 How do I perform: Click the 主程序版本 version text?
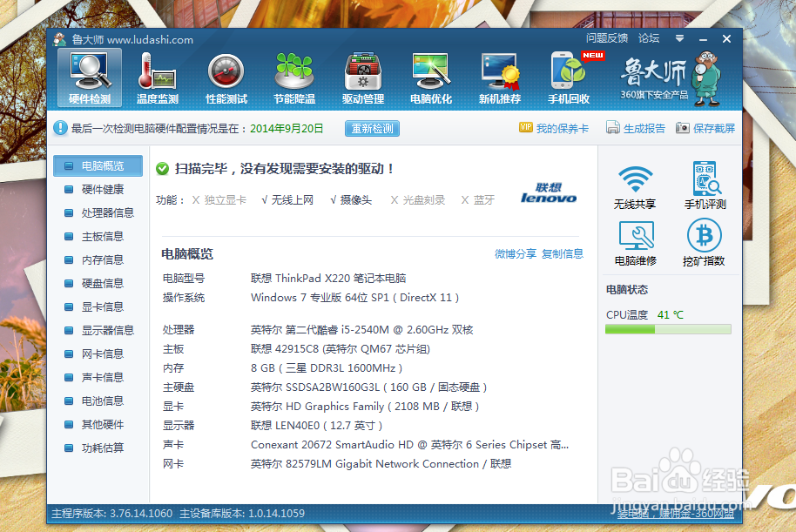coord(111,514)
